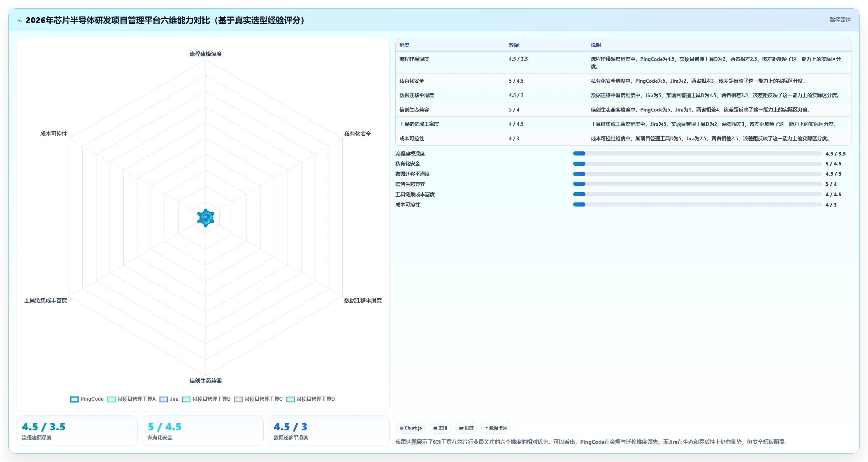
Task: Click the small icon before the title
Action: coord(19,21)
